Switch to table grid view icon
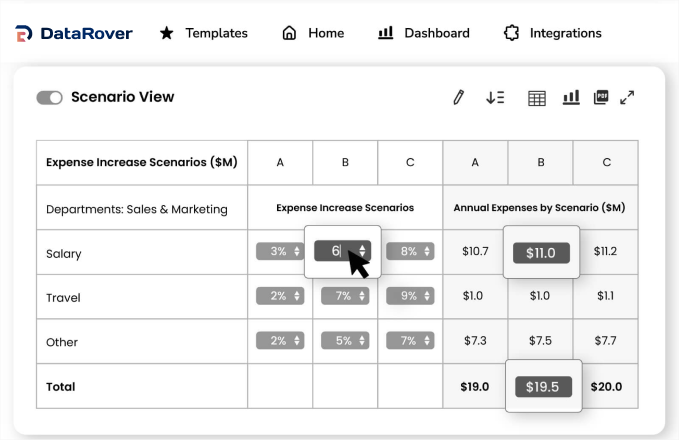This screenshot has height=440, width=679. (537, 98)
